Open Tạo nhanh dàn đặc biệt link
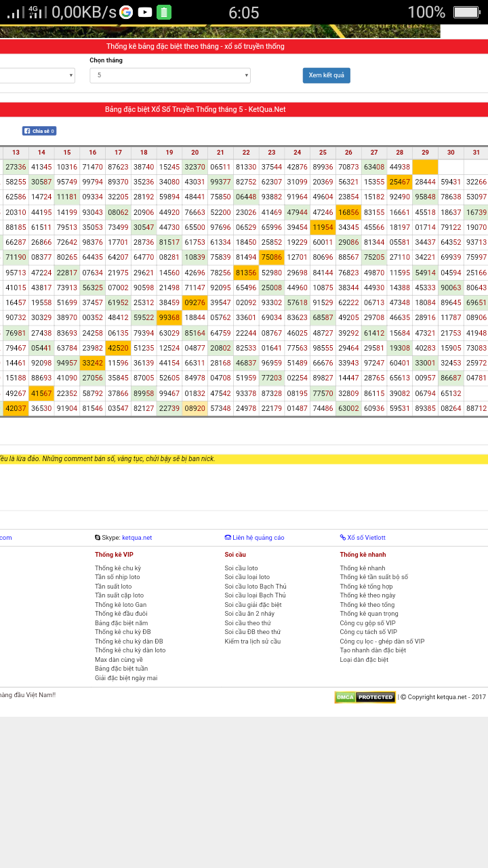Image resolution: width=488 pixels, height=868 pixels. (373, 650)
